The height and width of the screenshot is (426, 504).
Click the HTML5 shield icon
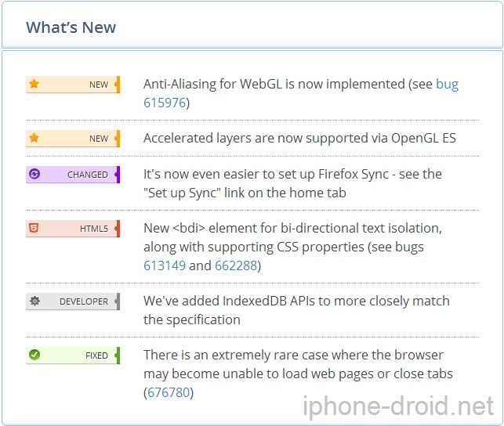click(x=34, y=228)
